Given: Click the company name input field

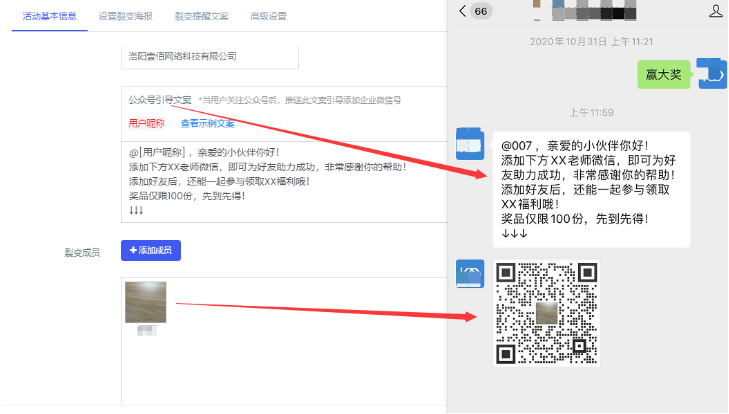Looking at the screenshot, I should click(x=280, y=56).
